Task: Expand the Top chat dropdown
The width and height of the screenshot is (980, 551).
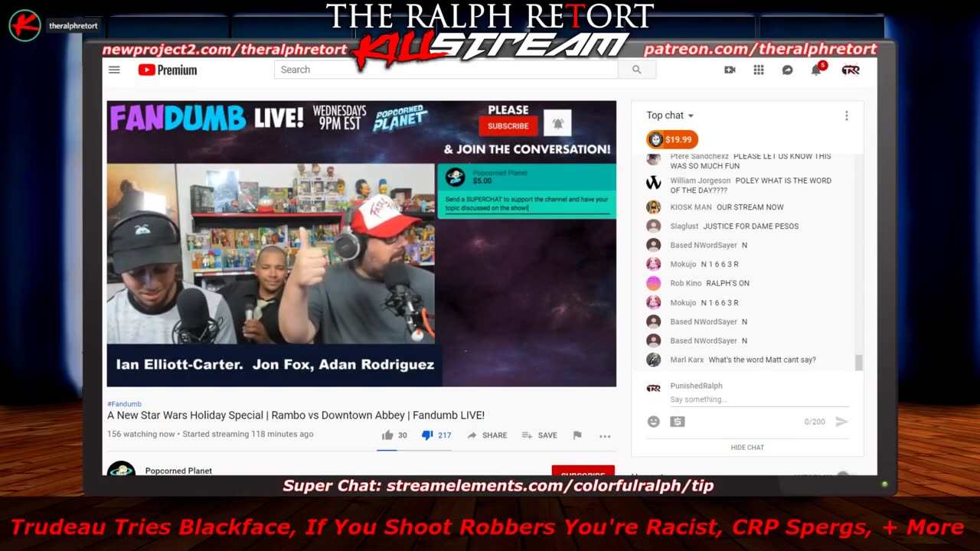Action: pos(670,116)
